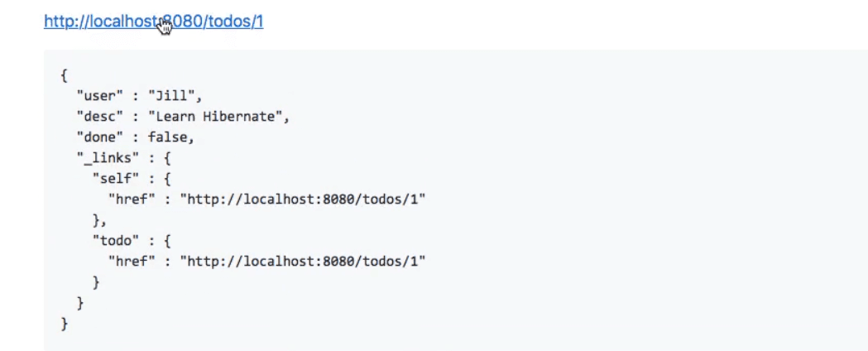The height and width of the screenshot is (351, 868).
Task: Click the "_links" key in the JSON
Action: pos(108,158)
